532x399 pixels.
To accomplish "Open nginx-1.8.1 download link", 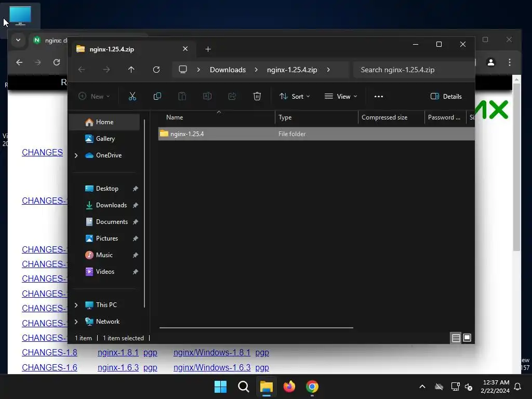I will 118,353.
